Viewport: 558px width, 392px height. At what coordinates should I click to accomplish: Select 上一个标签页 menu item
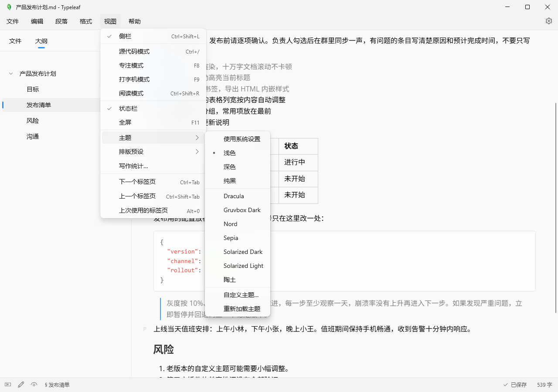coord(153,196)
